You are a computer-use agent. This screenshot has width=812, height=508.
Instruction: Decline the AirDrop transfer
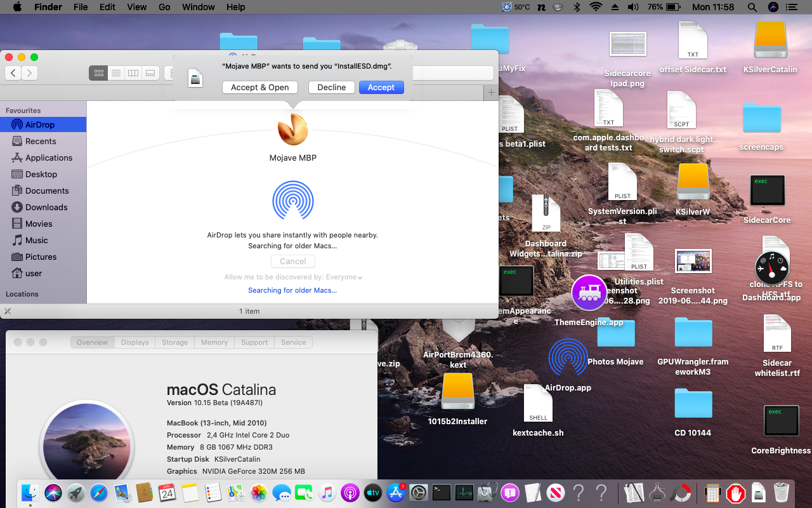331,88
